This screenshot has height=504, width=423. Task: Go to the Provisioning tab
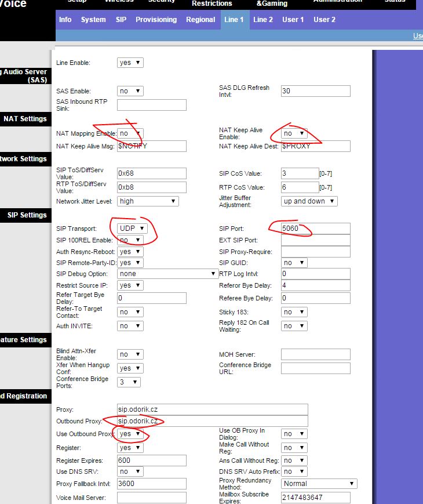(x=156, y=20)
